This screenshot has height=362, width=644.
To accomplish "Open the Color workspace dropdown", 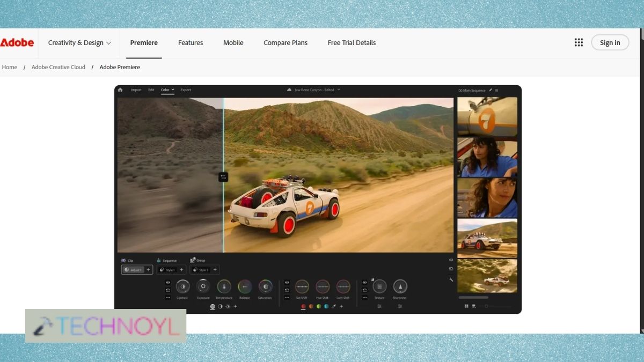I will (x=167, y=90).
